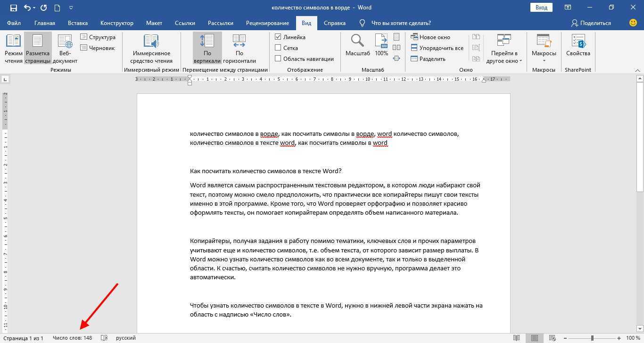Click the Sign in (Вход) button
Viewport: 644px width, 343px height.
tap(541, 8)
